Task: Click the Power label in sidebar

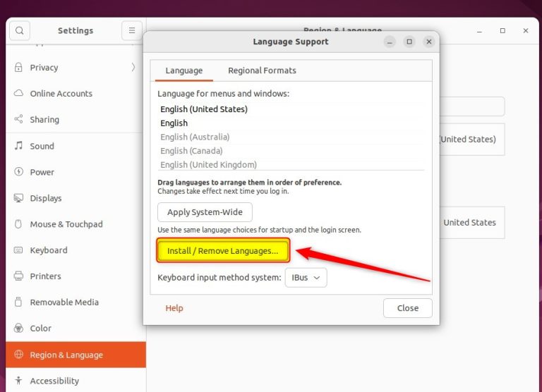Action: (42, 172)
